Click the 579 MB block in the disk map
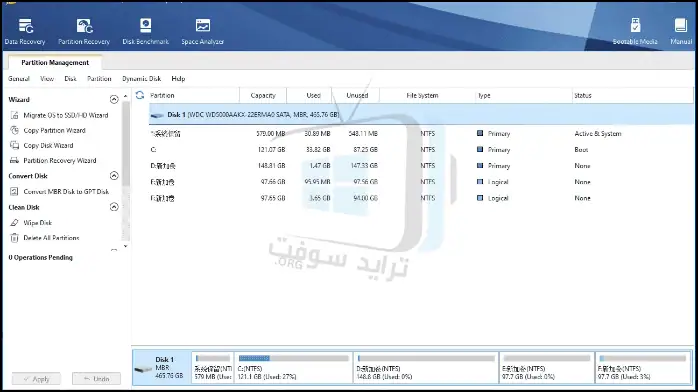The image size is (698, 392). [213, 368]
